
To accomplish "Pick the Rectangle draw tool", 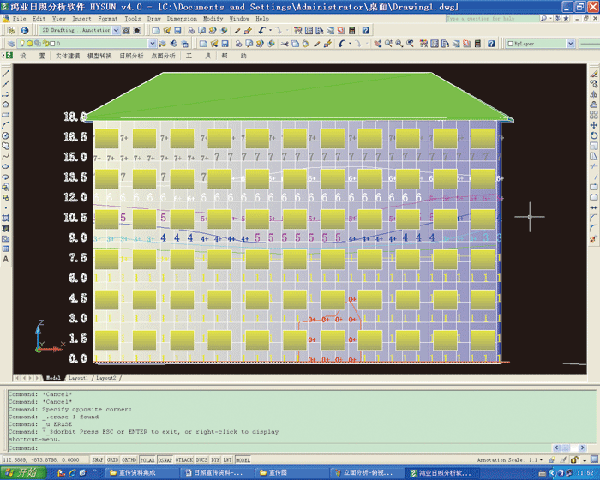I will click(x=5, y=114).
